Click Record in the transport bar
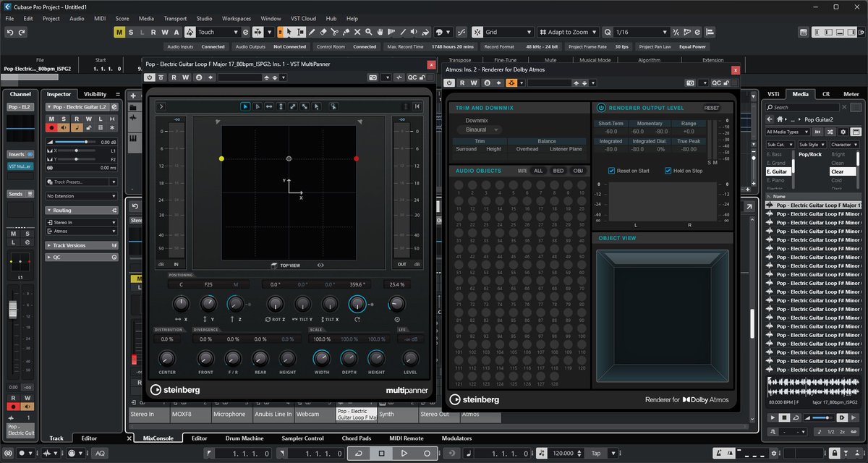Image resolution: width=868 pixels, height=463 pixels. pos(427,454)
